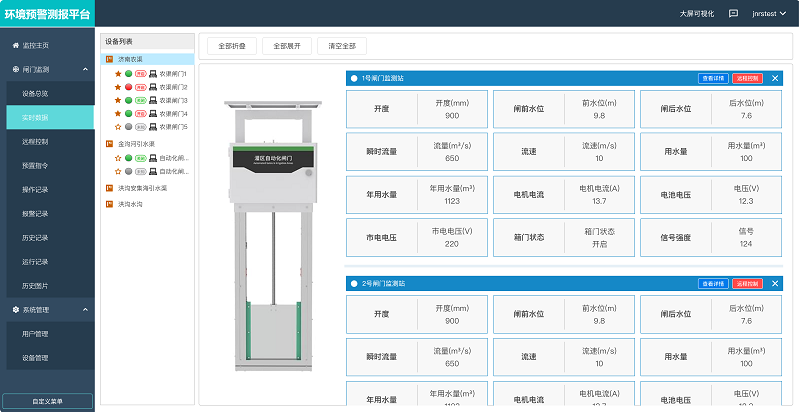This screenshot has width=800, height=412.
Task: Click the star icon beside 农渠闸门1
Action: [117, 75]
